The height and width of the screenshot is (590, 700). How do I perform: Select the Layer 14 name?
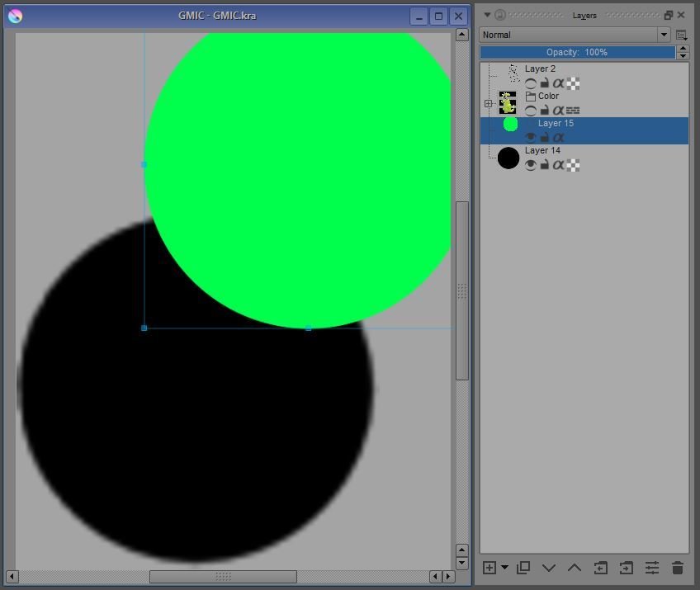(x=542, y=150)
